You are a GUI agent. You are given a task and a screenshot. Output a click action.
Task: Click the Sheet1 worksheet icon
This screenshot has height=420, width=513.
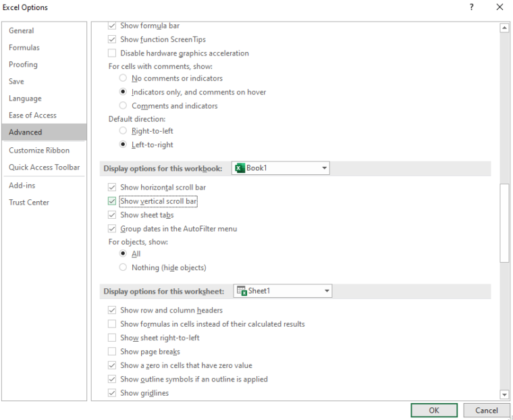click(x=241, y=291)
